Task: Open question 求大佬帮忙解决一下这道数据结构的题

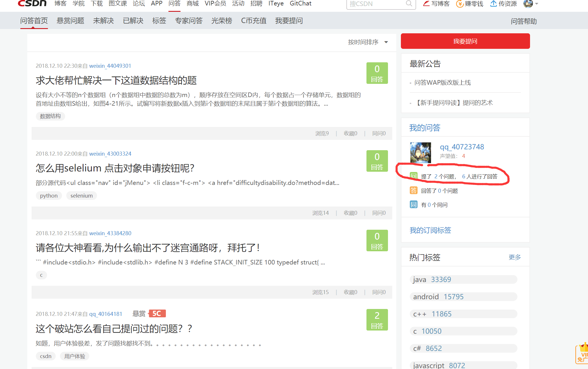Action: click(116, 80)
